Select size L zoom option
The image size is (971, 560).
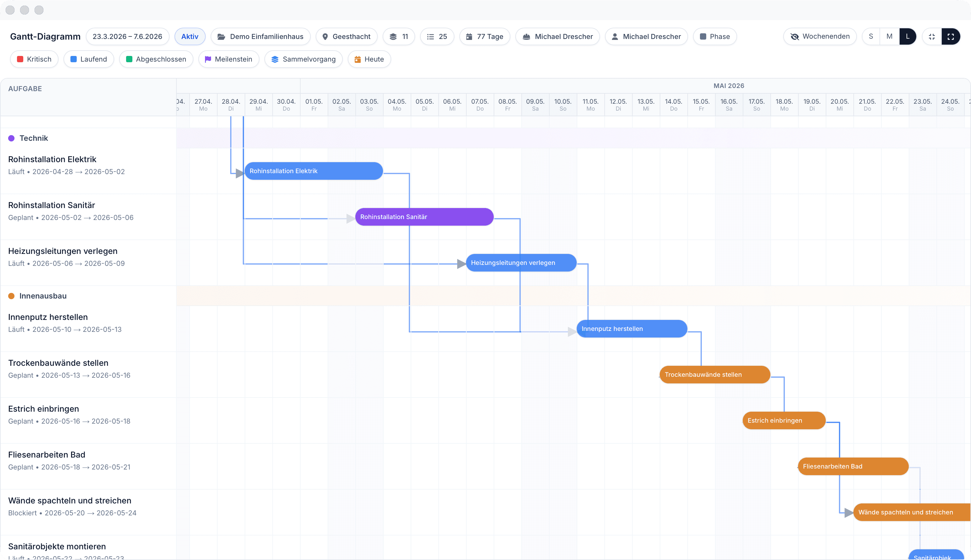[908, 36]
